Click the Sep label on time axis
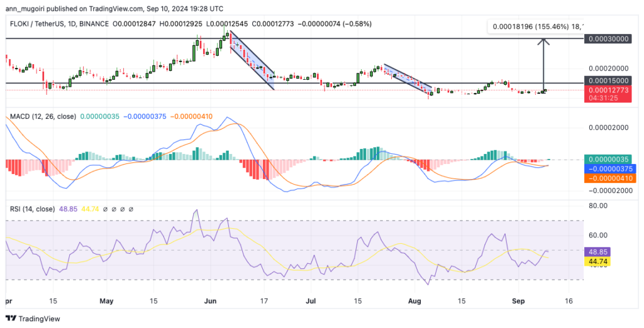The image size is (644, 328). 518,300
